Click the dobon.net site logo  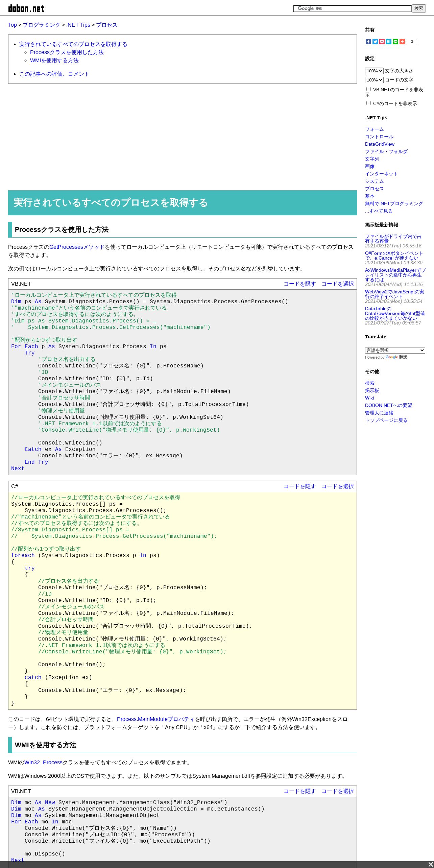point(26,8)
